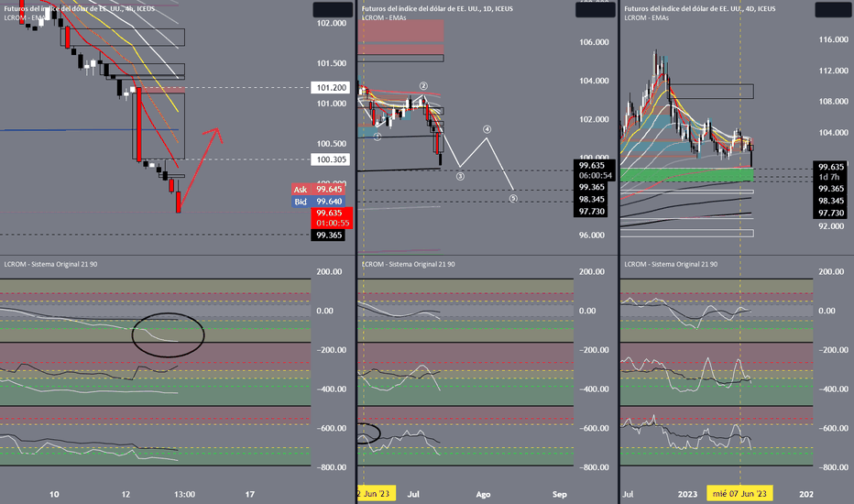This screenshot has height=504, width=854.
Task: Click the 99.365 level label in 4h chart
Action: [x=329, y=236]
